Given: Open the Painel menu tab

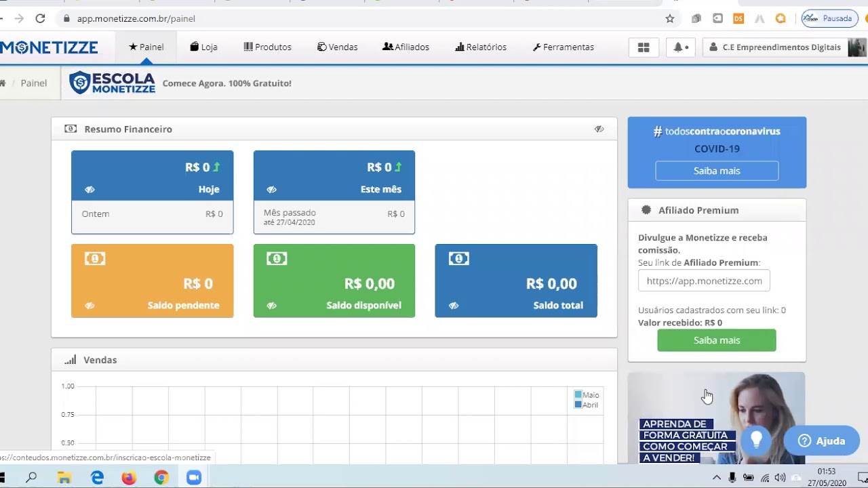Looking at the screenshot, I should [x=146, y=47].
